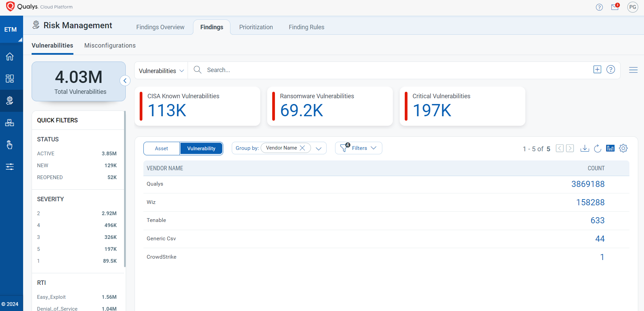
Task: Open table settings gear icon
Action: pyautogui.click(x=623, y=148)
